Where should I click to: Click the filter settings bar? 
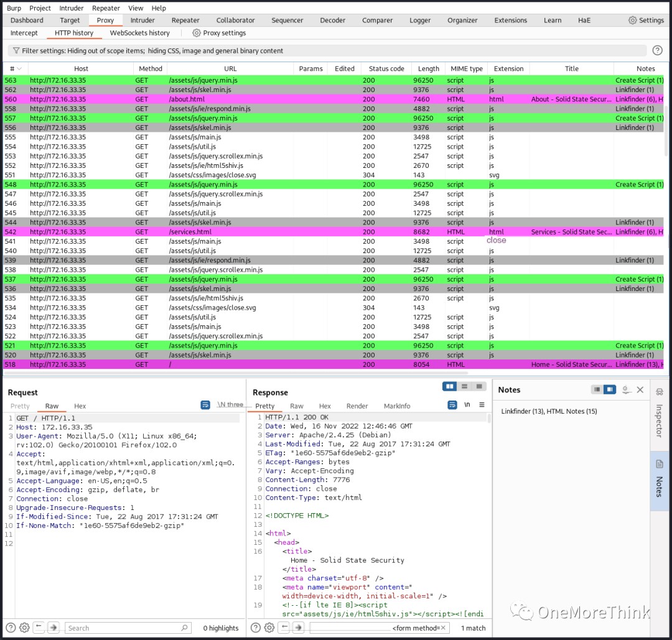[x=327, y=50]
